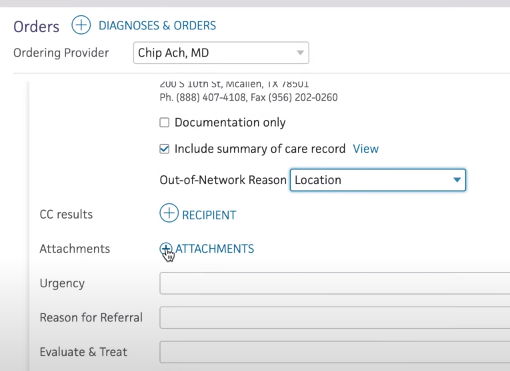Click the Include summary of care record label
The height and width of the screenshot is (371, 510).
pyautogui.click(x=260, y=149)
